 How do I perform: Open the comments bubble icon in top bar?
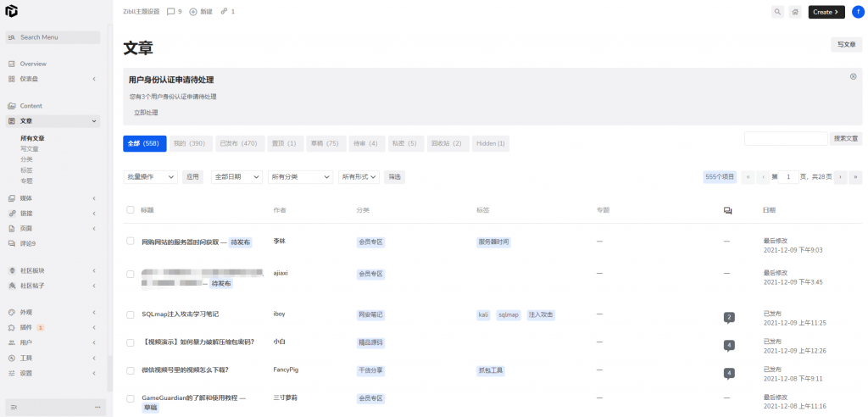pos(170,11)
